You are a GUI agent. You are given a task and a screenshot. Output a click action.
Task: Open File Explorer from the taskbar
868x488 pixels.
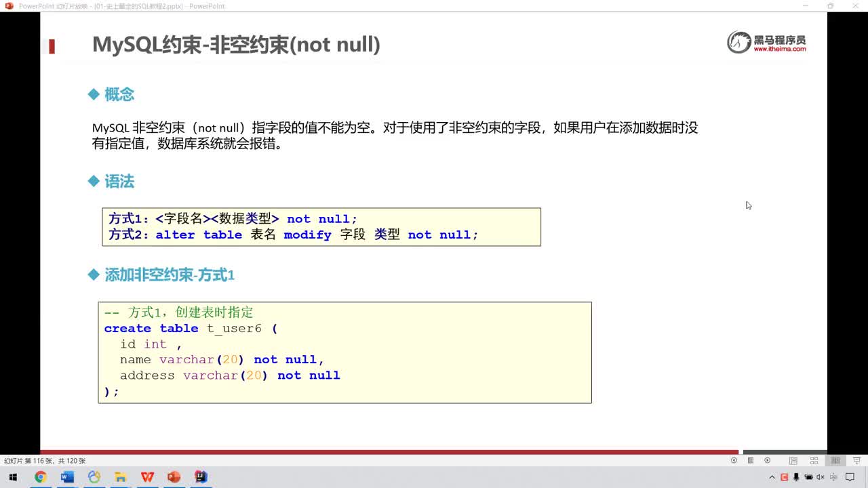tap(121, 477)
